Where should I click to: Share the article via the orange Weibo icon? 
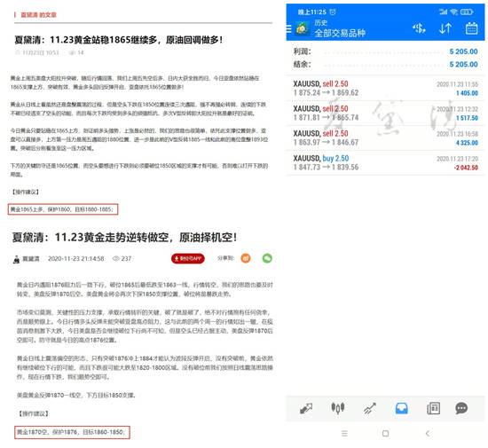246,258
